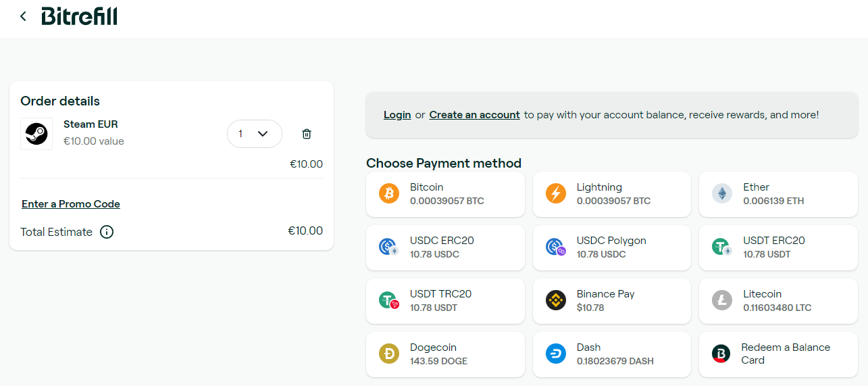
Task: Choose USDT TRC20 payment method
Action: point(445,301)
